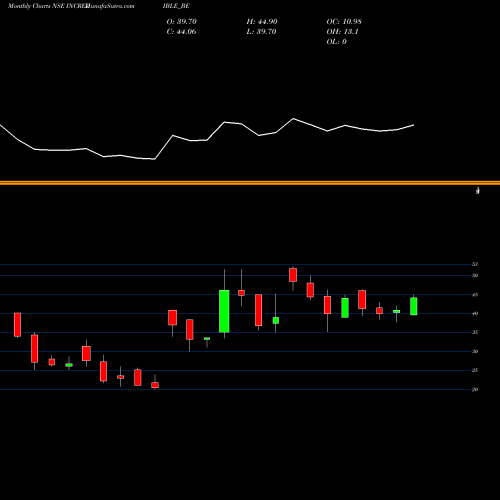Click the close value "C: 44.06"

[x=181, y=32]
